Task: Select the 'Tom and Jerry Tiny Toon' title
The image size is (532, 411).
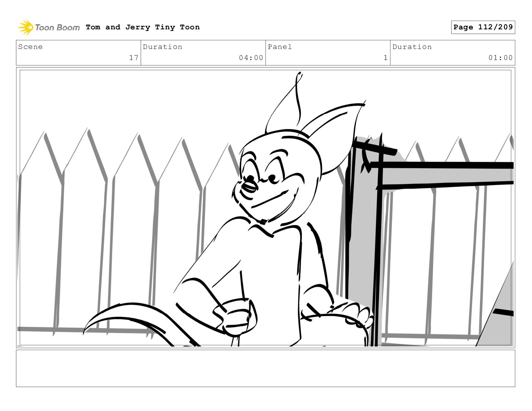Action: [143, 27]
